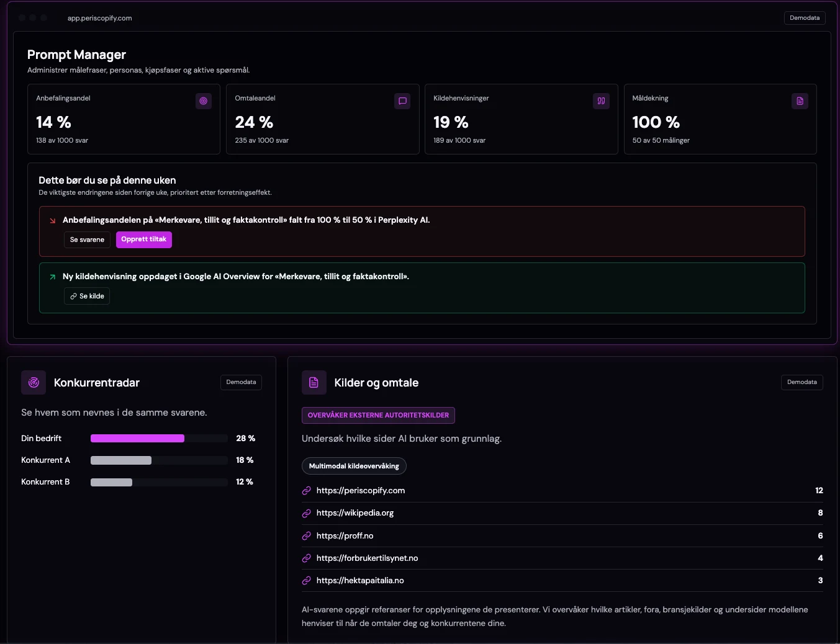Click the Konkurrent A label
840x644 pixels.
(45, 460)
